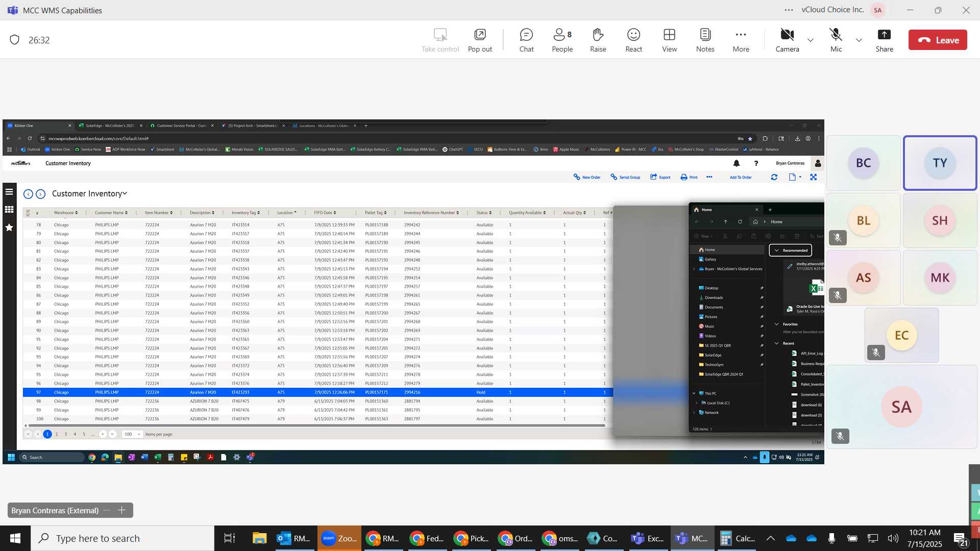Viewport: 980px width, 551px height.
Task: Open the grid apps icon in sidebar
Action: [9, 209]
